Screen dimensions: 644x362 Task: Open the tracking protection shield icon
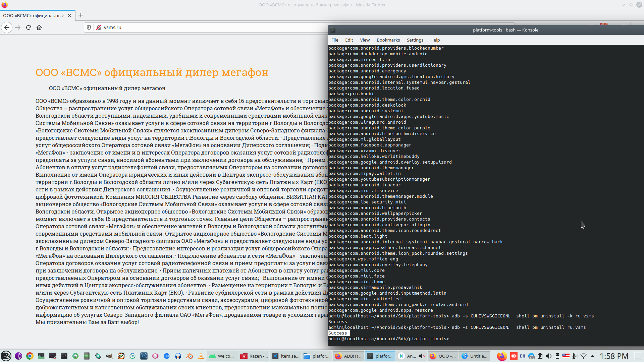pyautogui.click(x=89, y=27)
